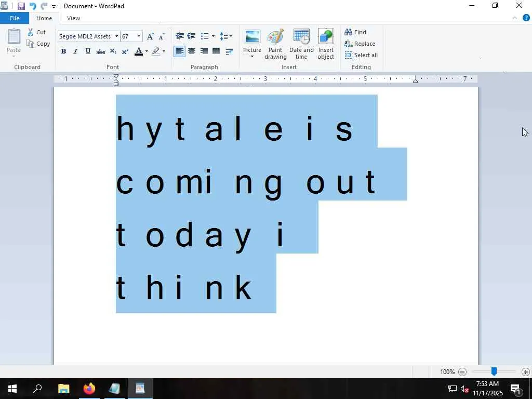
Task: Center align text
Action: coord(192,51)
